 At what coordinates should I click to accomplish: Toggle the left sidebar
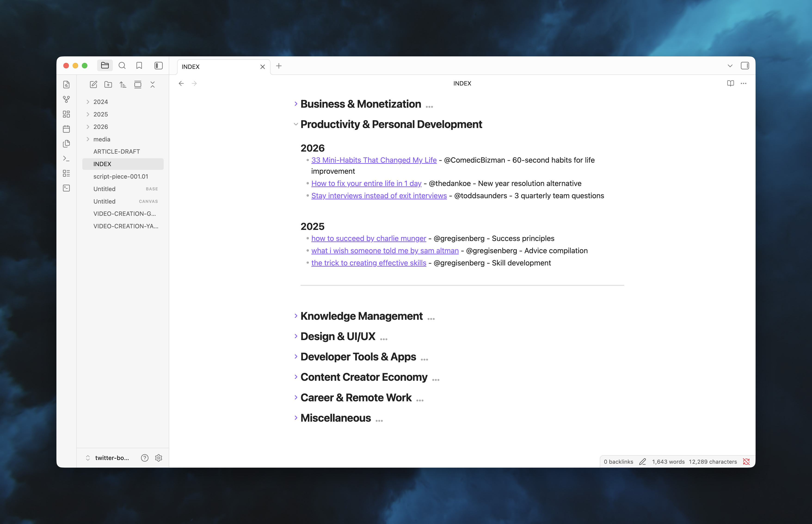coord(158,66)
